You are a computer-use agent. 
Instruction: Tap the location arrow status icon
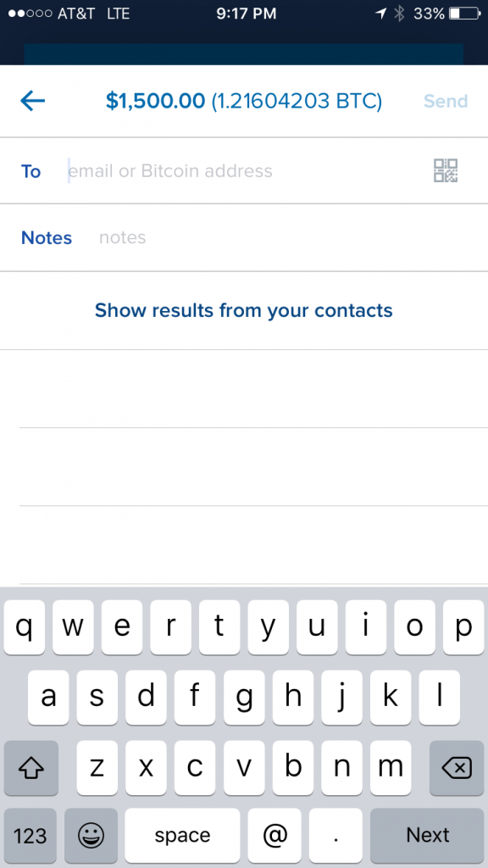pos(380,14)
